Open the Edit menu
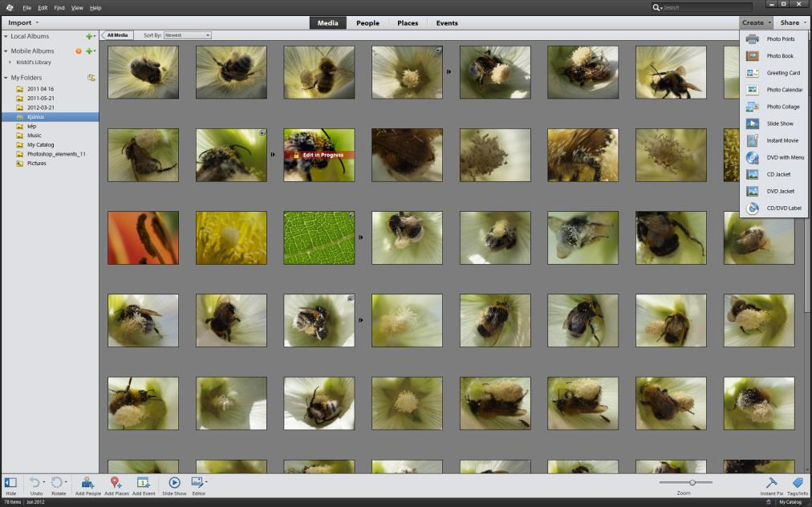Viewport: 812px width, 507px height. [x=43, y=8]
